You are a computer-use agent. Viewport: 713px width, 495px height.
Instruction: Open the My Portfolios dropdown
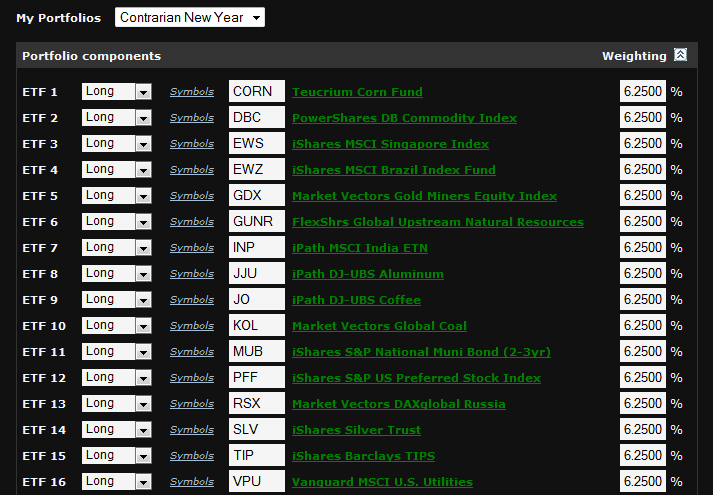point(190,18)
